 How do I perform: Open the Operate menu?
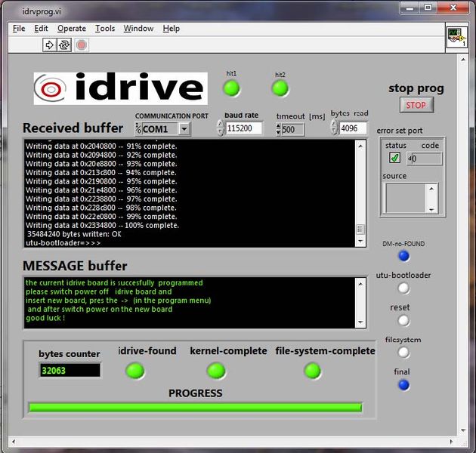point(72,29)
